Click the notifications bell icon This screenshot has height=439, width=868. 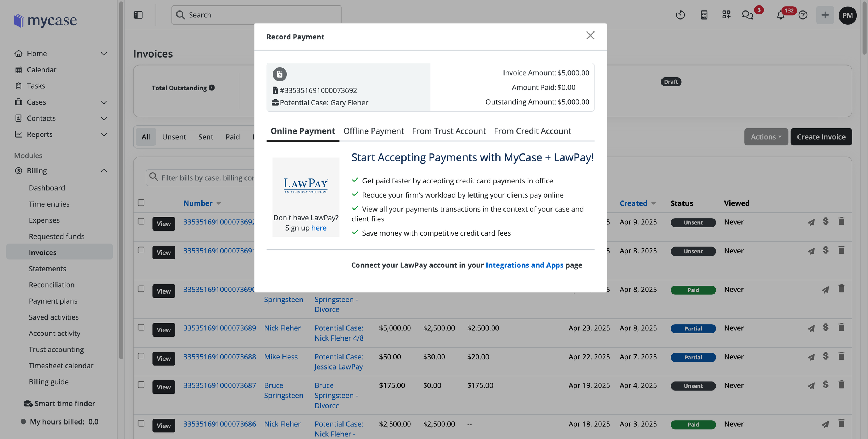click(780, 15)
